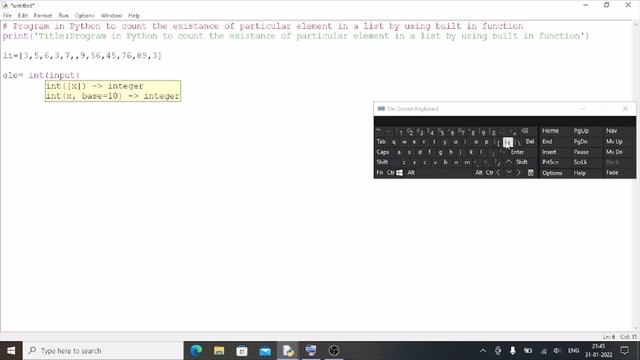Show hidden system tray icons
Screen dimensions: 640x360
coord(483,351)
